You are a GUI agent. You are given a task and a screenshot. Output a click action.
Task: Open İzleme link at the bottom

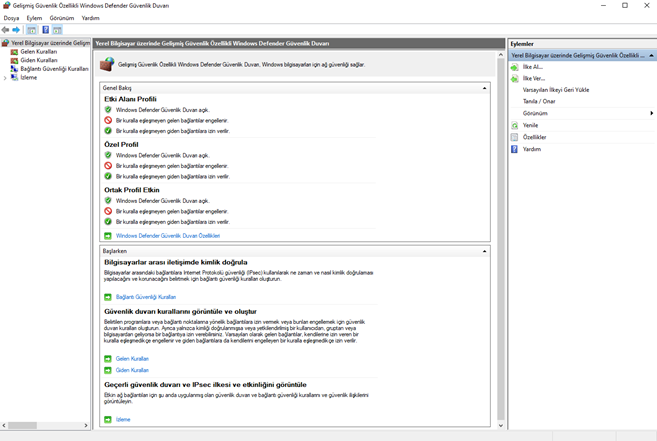123,420
